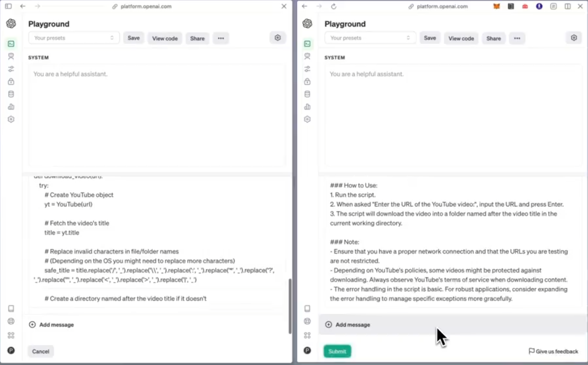Image resolution: width=588 pixels, height=365 pixels.
Task: Click the dark book extension icon
Action: [x=511, y=6]
